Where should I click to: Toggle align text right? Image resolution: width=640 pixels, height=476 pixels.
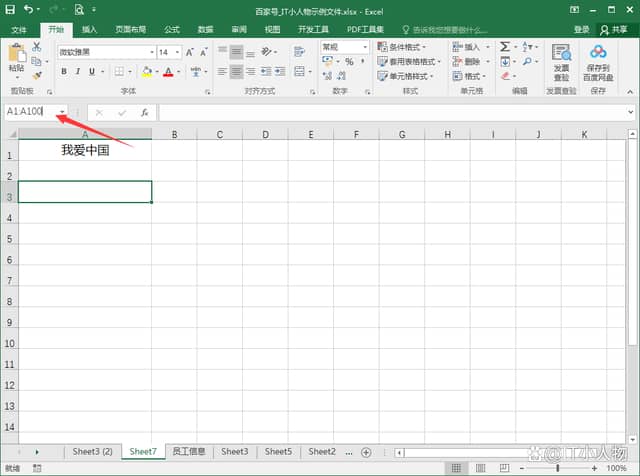(250, 71)
